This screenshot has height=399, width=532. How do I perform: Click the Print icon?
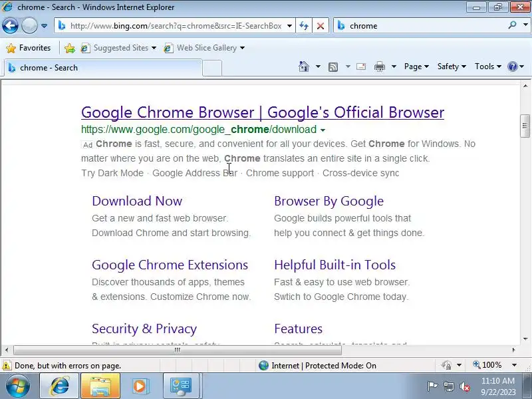pyautogui.click(x=380, y=66)
